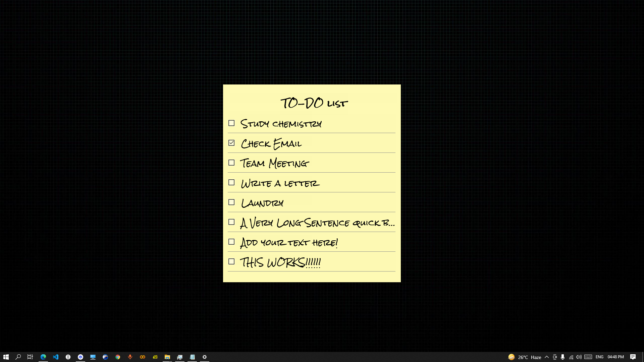Click the Write a letter item text
The width and height of the screenshot is (644, 362).
[280, 183]
